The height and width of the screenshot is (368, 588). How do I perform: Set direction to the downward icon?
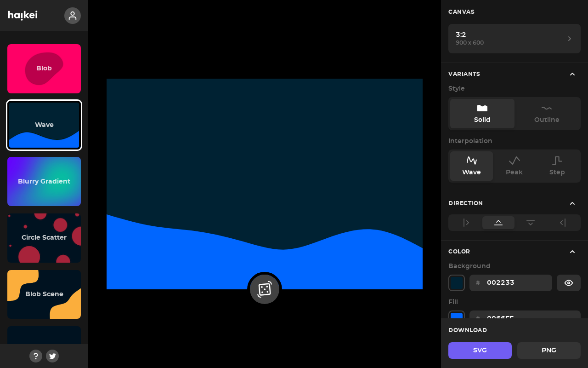531,223
